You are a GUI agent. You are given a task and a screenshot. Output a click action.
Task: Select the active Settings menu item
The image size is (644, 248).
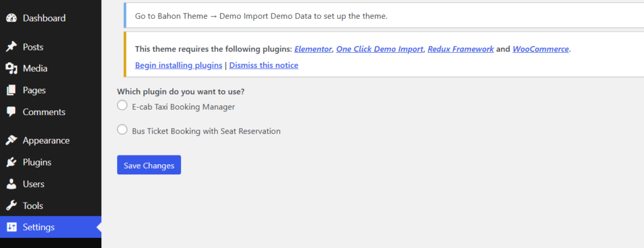pos(50,227)
